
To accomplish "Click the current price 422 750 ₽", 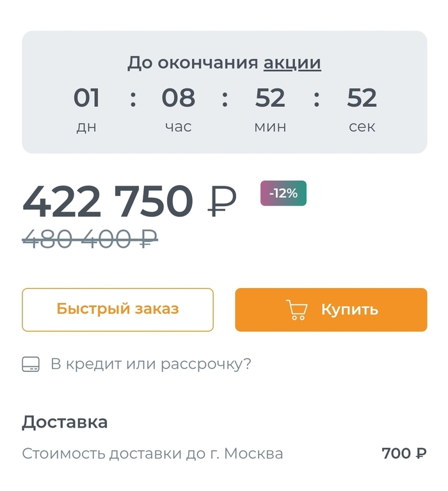I will point(129,202).
